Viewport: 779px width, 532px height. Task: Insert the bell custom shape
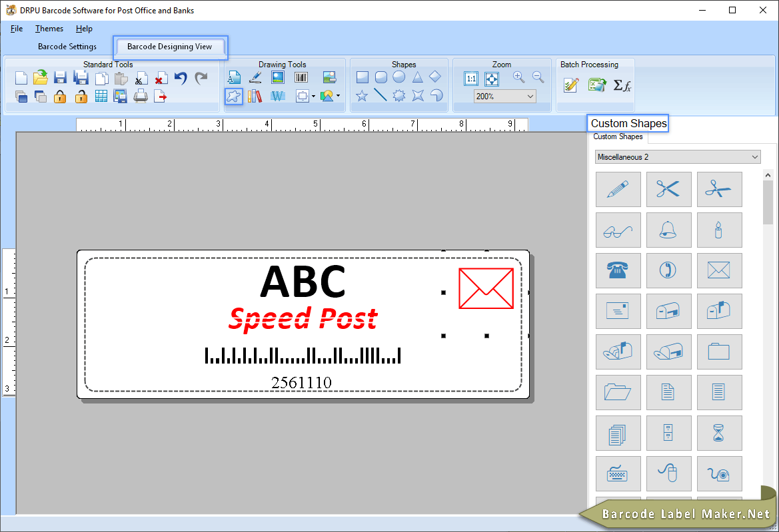point(668,230)
